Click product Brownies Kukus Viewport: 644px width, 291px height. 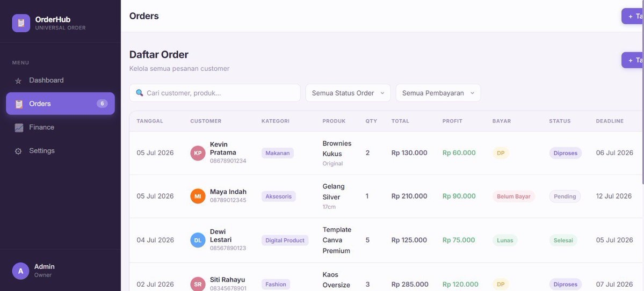coord(337,149)
